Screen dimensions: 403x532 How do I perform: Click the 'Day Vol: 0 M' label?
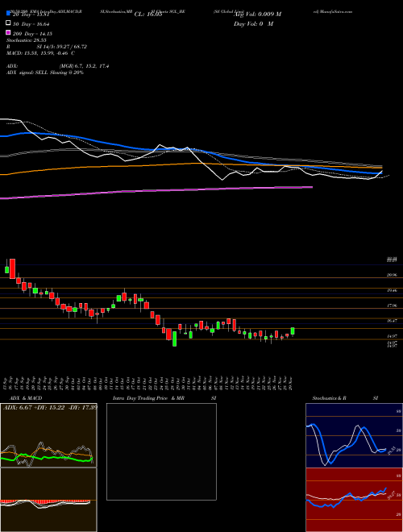click(x=253, y=23)
